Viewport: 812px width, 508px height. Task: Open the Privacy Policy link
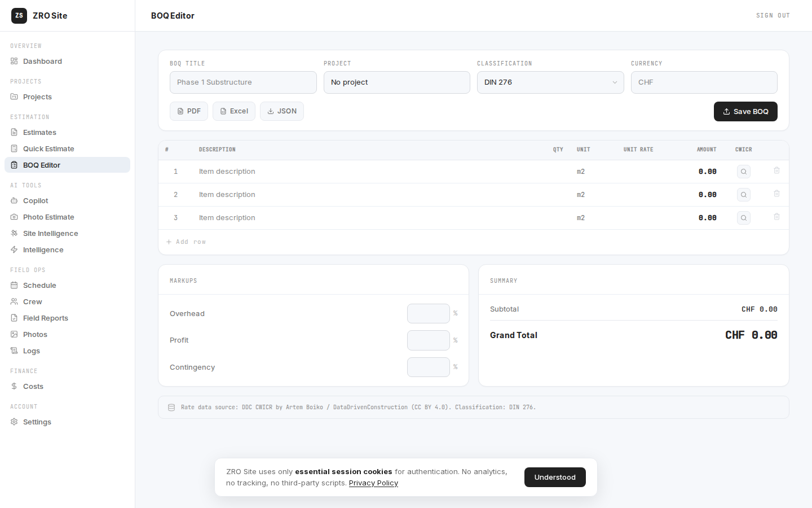coord(373,483)
